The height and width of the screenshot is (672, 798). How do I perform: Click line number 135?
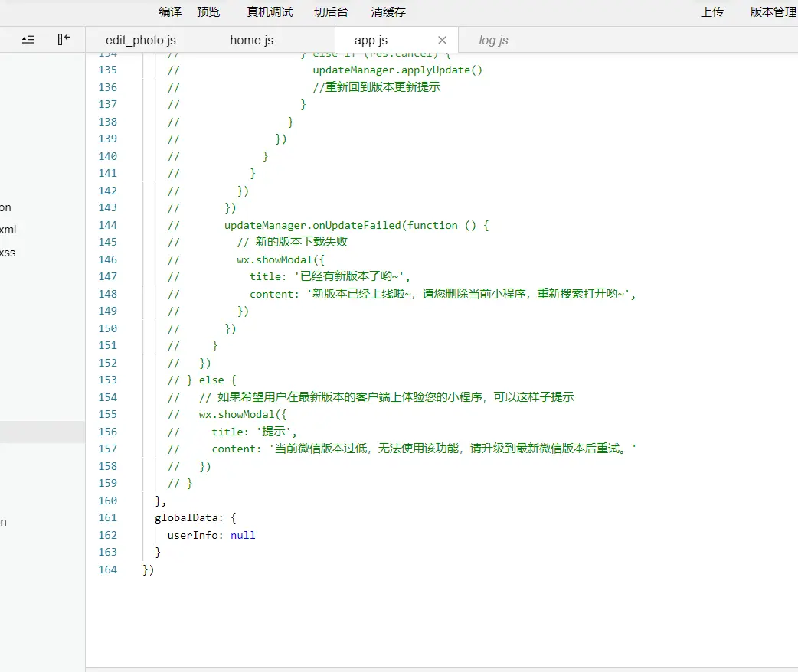[107, 70]
